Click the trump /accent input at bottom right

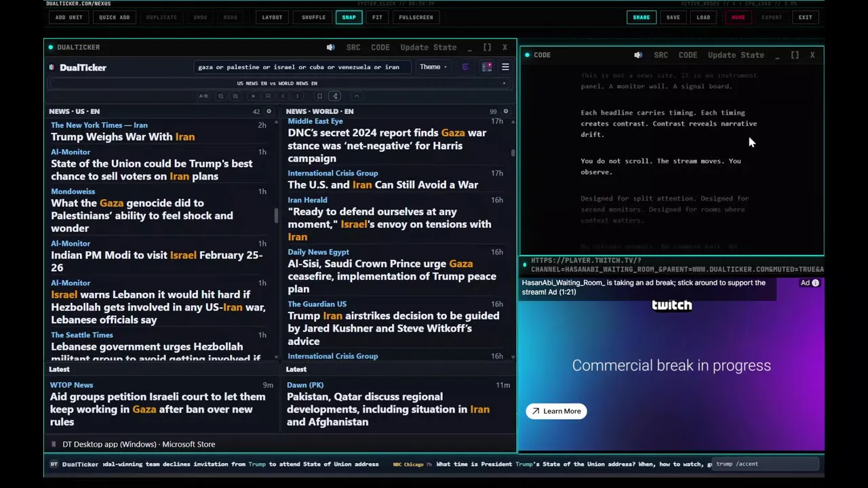[x=766, y=464]
